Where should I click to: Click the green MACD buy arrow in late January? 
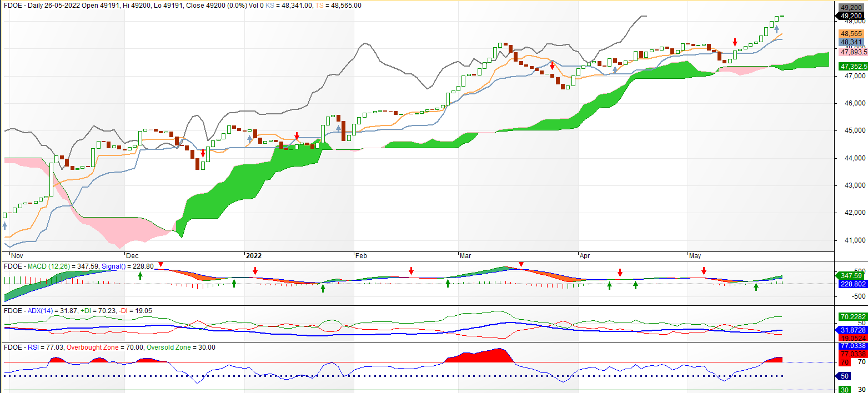click(x=323, y=288)
